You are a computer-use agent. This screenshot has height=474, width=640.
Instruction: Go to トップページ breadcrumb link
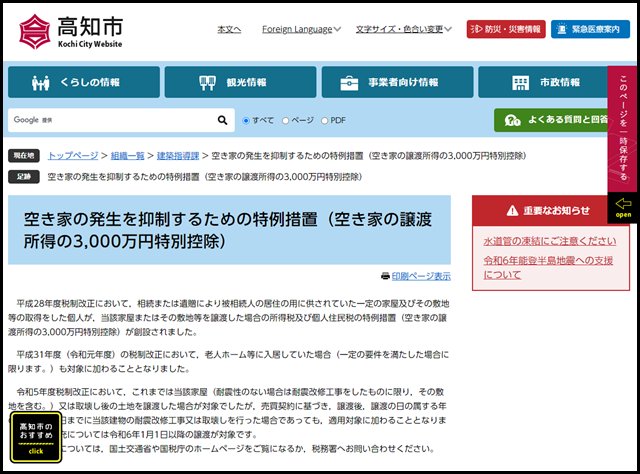click(73, 156)
